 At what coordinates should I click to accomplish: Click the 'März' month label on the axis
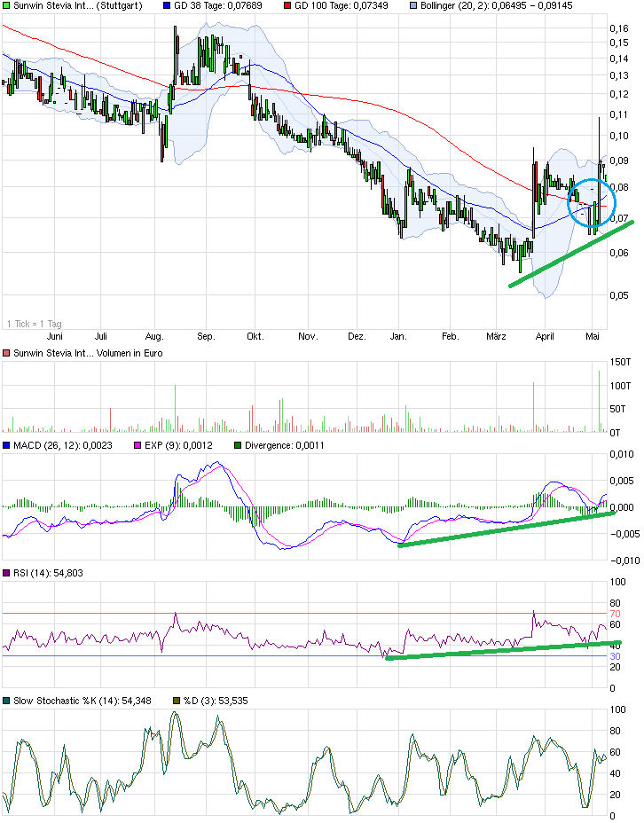click(x=496, y=336)
